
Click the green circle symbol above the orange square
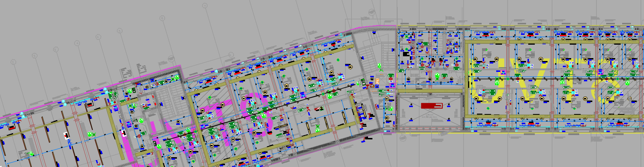point(379,66)
